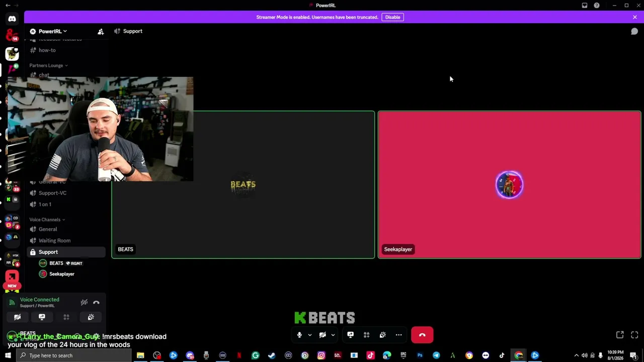Focus the Seekaplayer video tile
The height and width of the screenshot is (362, 644).
pyautogui.click(x=509, y=185)
